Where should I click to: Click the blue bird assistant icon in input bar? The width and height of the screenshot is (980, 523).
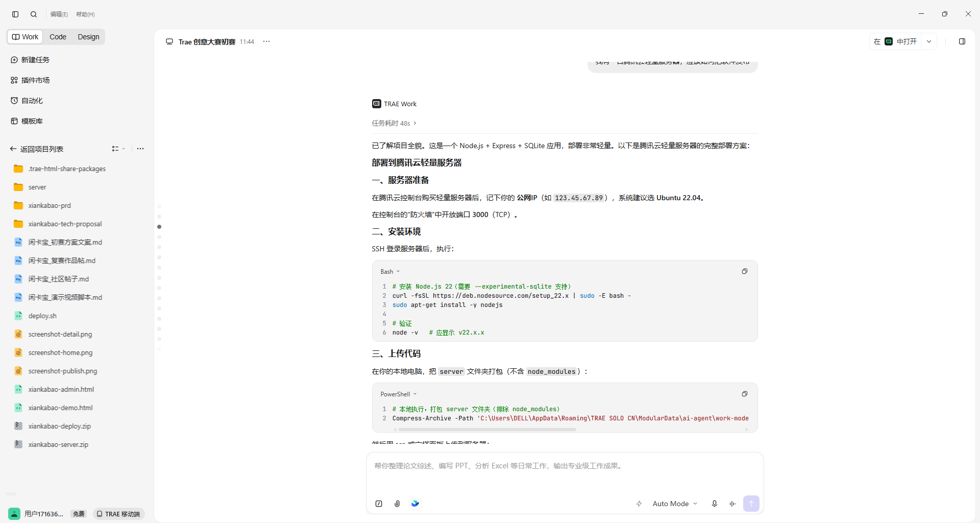(415, 504)
